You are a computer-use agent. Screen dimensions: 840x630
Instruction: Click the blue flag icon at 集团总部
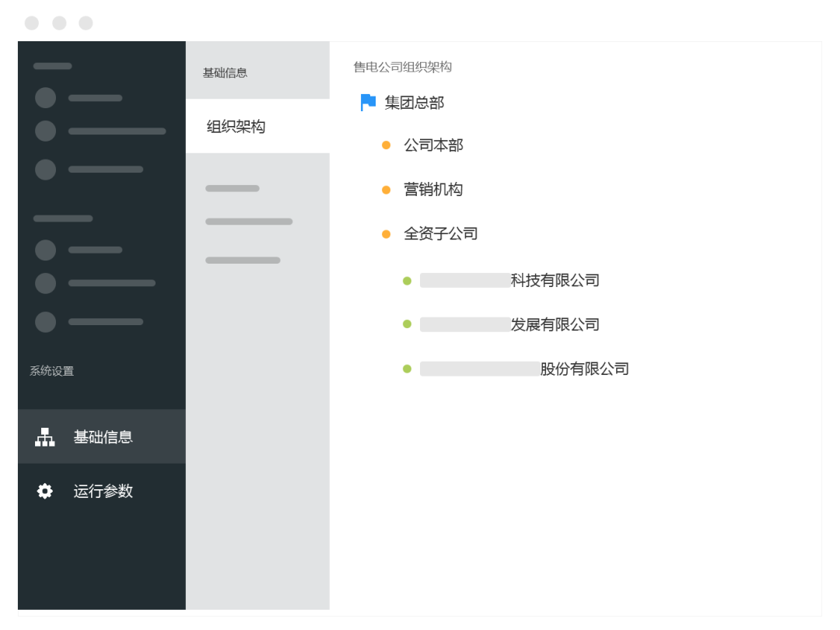coord(368,103)
